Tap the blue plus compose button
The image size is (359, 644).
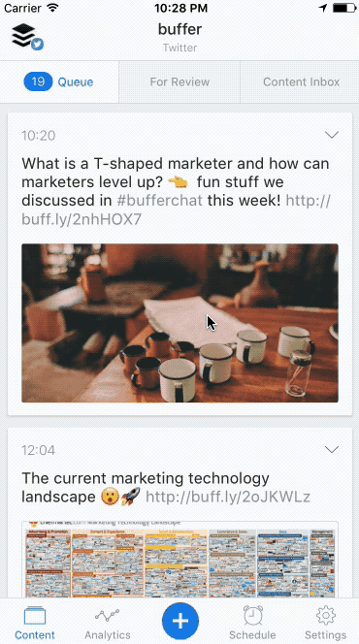click(180, 621)
